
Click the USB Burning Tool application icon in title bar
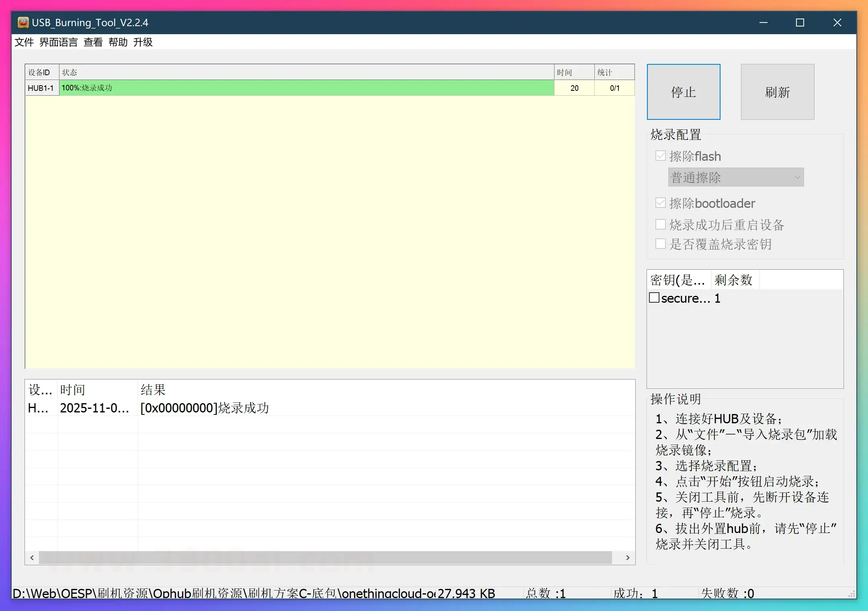[x=23, y=23]
